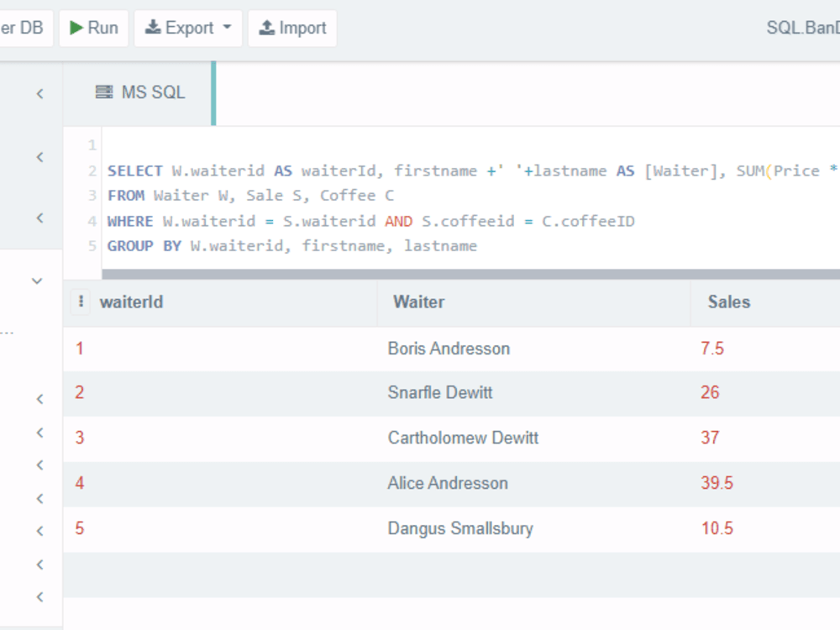Click the SQL.BanD title at top right
Screen dimensions: 840x630
pos(801,27)
